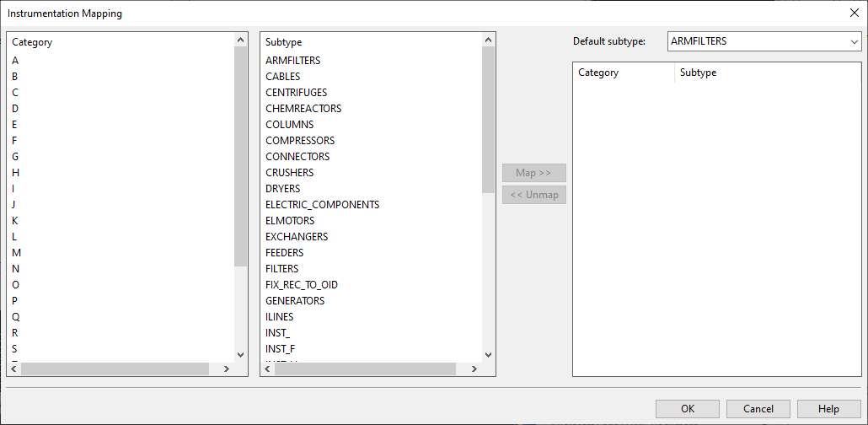
Task: Select the FIX_REC_TO_OID subtype
Action: pyautogui.click(x=301, y=285)
